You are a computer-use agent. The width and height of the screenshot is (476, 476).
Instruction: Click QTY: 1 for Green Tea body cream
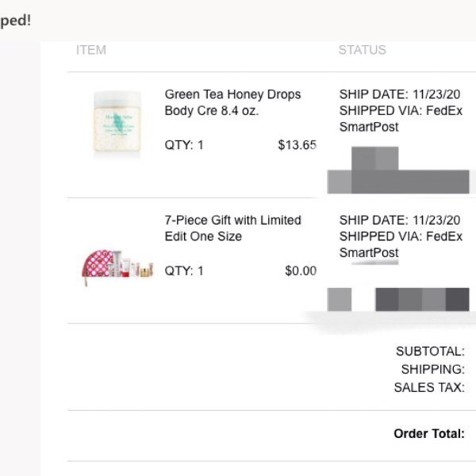184,145
